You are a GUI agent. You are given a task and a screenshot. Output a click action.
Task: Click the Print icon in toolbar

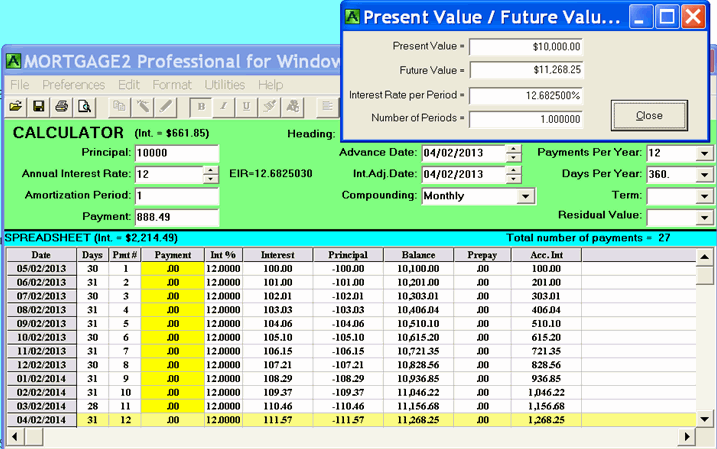[x=62, y=106]
